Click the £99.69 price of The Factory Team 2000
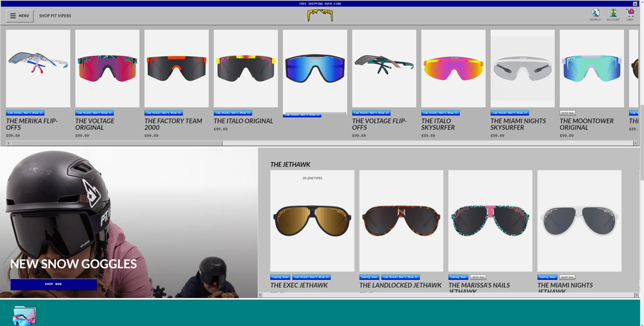Viewport: 644px width, 326px height. [x=152, y=136]
